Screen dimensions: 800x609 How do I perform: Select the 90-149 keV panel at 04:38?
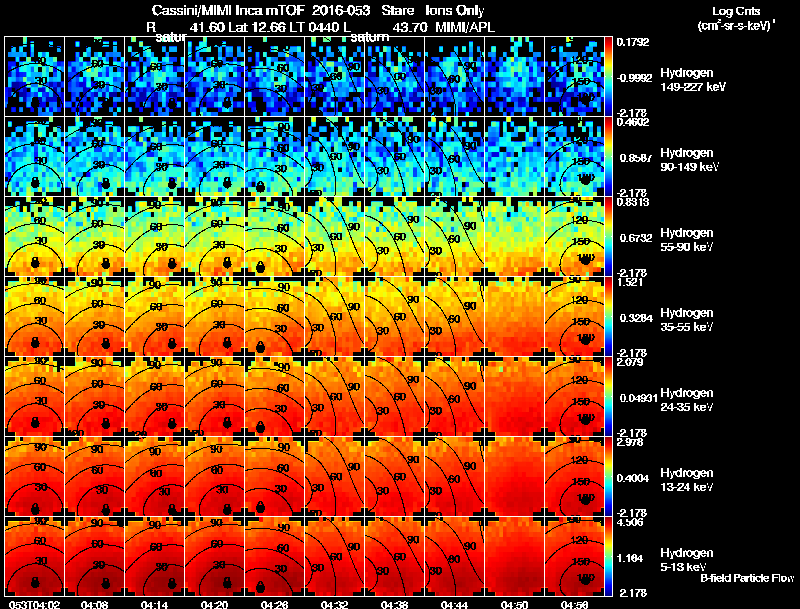[x=394, y=156]
